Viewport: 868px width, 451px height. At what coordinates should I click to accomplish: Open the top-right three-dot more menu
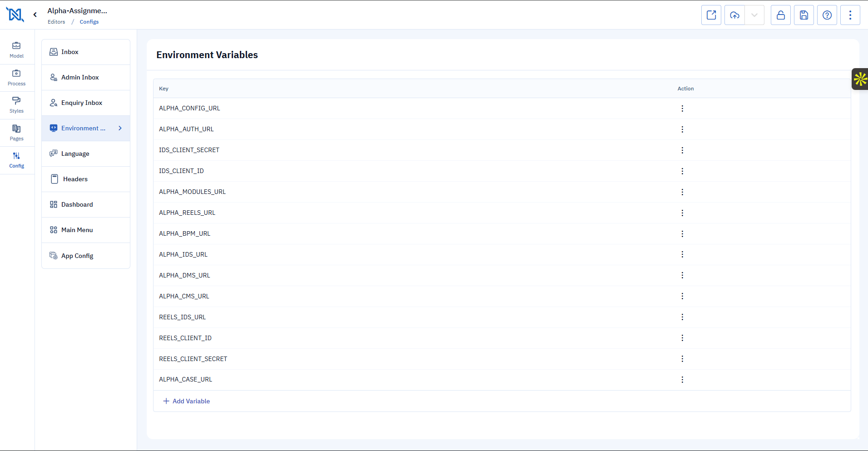(850, 15)
